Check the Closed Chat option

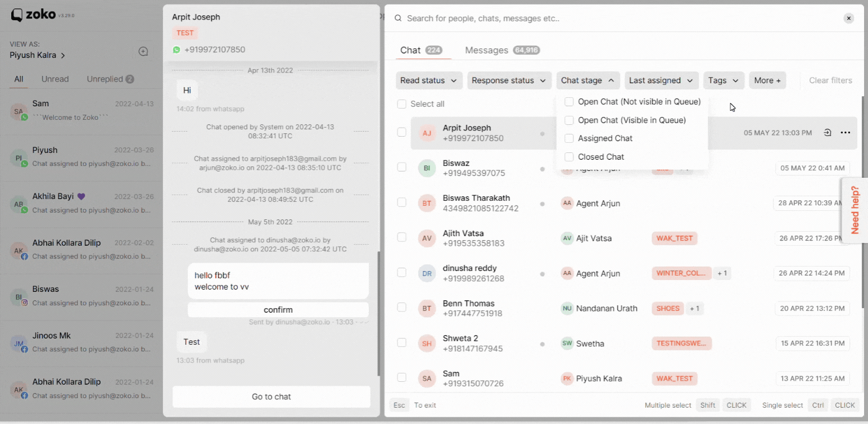(569, 157)
